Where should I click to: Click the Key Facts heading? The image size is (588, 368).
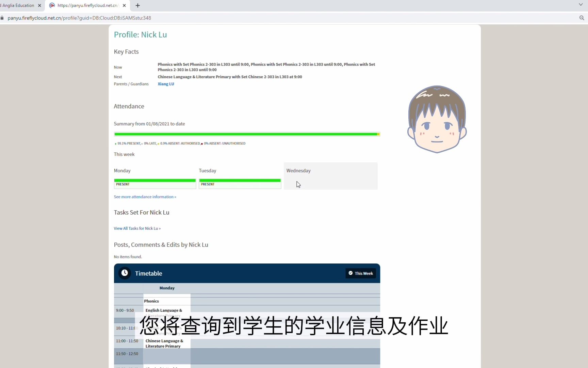coord(126,52)
